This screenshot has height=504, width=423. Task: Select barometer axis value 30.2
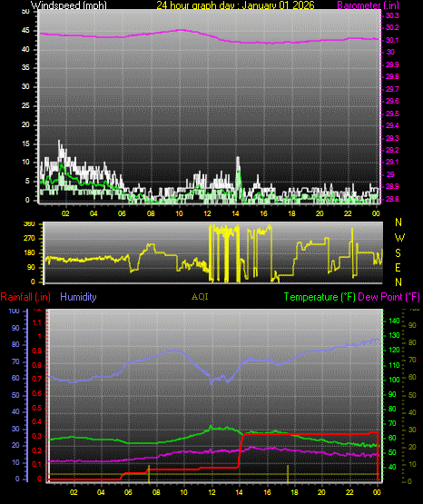pos(392,27)
